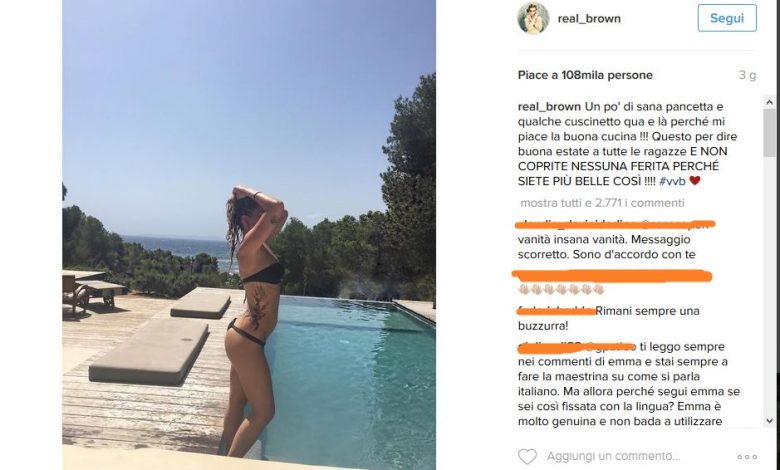Viewport: 780px width, 470px height.
Task: Click the comments scrollbar down arrow
Action: (769, 421)
